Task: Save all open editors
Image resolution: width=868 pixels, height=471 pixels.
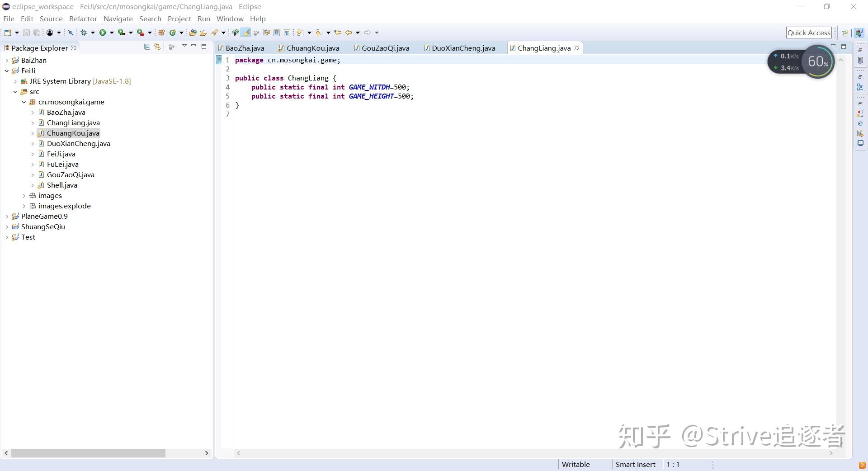Action: (36, 32)
